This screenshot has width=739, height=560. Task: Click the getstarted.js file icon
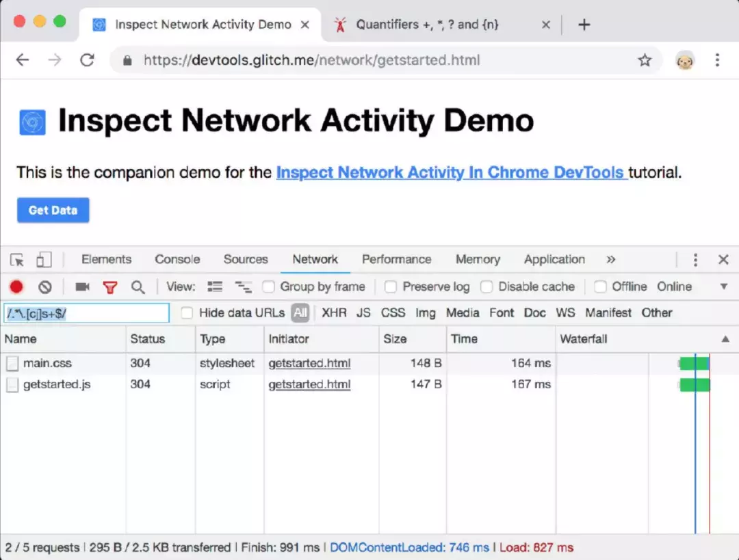pos(12,384)
